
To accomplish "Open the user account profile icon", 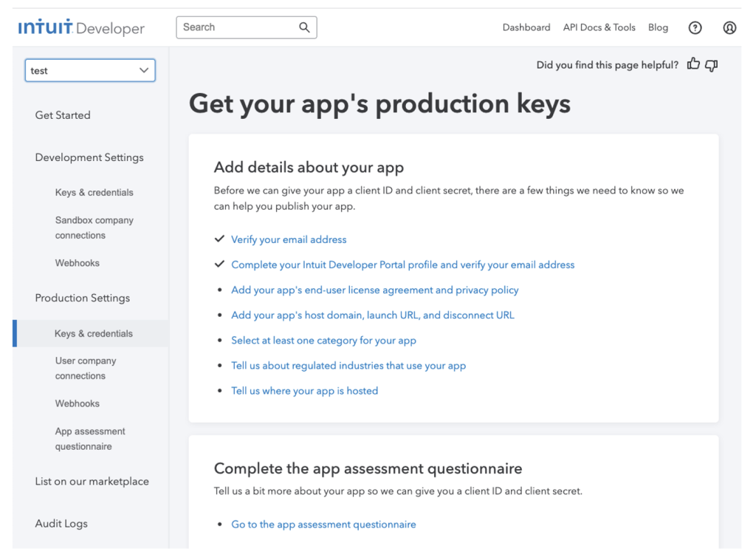I will point(729,28).
